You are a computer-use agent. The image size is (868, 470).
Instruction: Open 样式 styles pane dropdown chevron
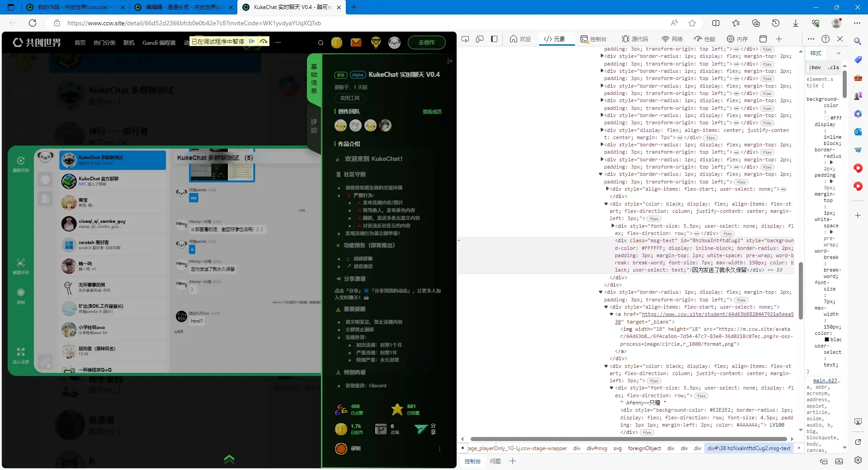coord(839,53)
